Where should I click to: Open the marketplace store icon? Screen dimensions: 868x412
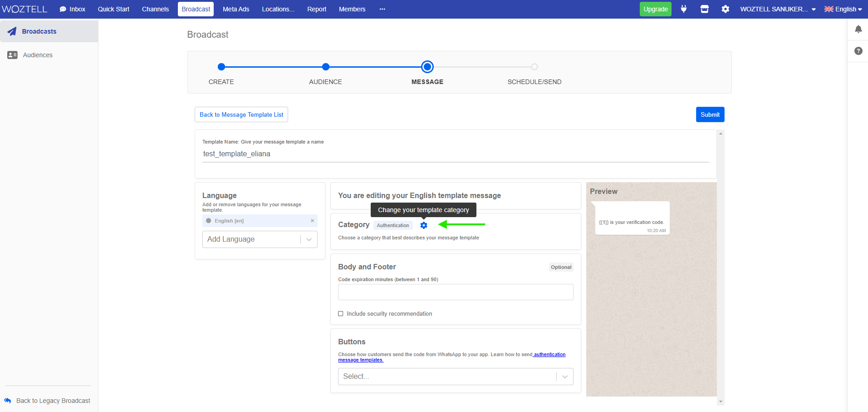(x=704, y=9)
